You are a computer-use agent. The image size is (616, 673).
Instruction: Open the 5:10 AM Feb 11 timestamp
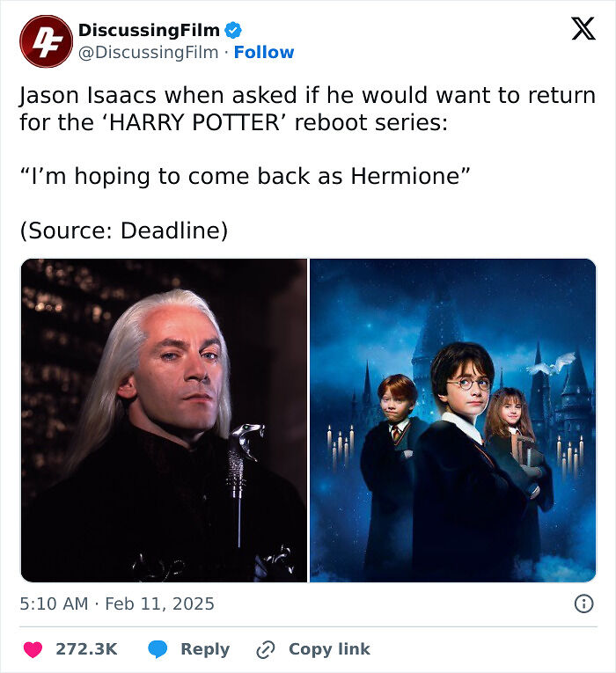pos(117,604)
